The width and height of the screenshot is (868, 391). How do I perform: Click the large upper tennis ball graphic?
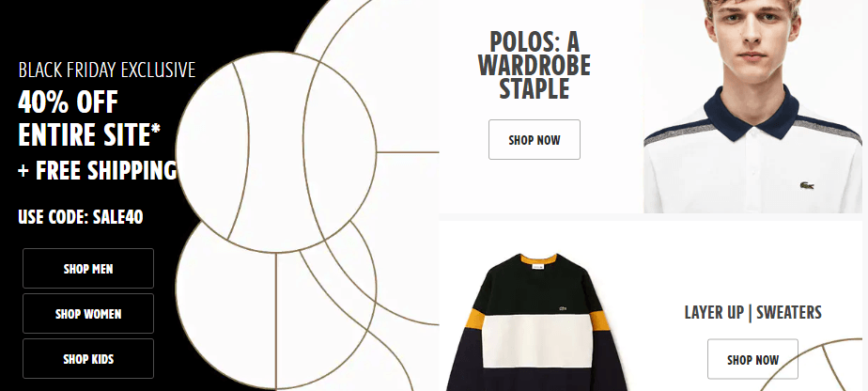pos(276,152)
